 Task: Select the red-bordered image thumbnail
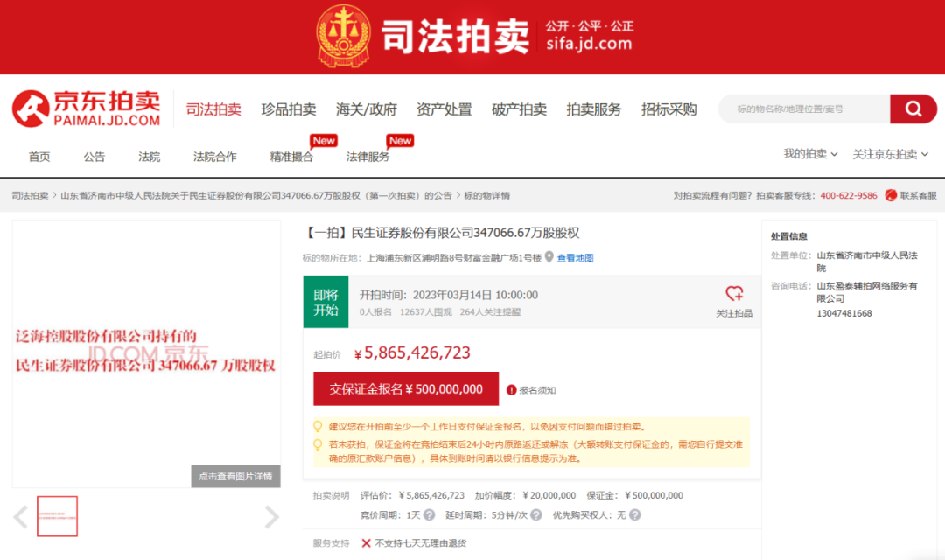pos(58,516)
